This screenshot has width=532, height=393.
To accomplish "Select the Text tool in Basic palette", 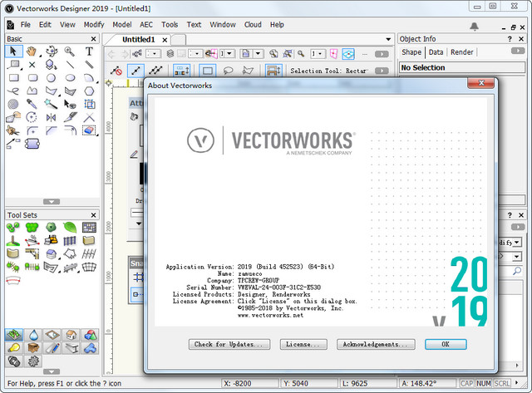I will [x=89, y=52].
